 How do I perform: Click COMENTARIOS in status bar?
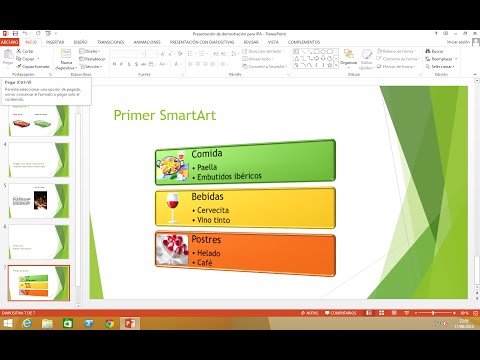(341, 313)
